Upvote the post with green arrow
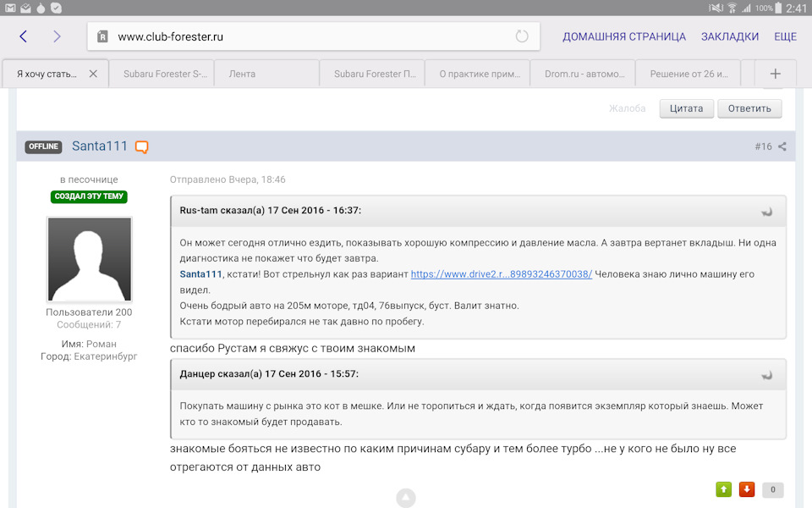 pos(723,489)
